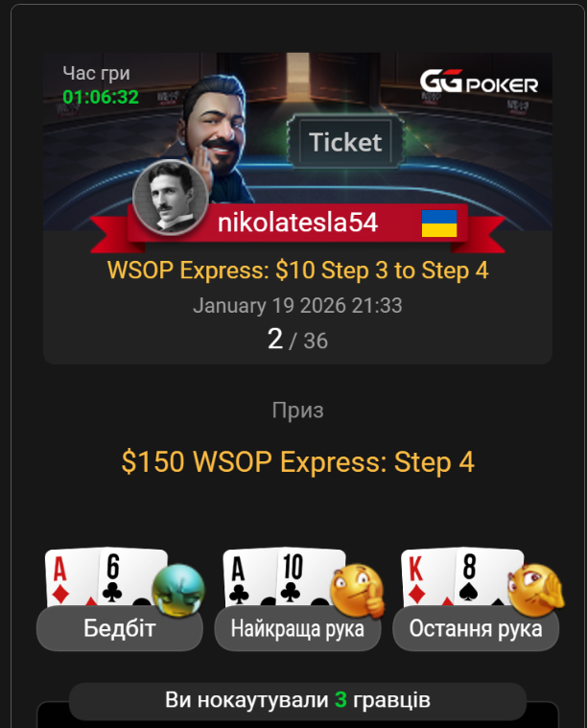The height and width of the screenshot is (728, 587).
Task: Click the $150 WSOP Express Step 4 prize
Action: 297,462
